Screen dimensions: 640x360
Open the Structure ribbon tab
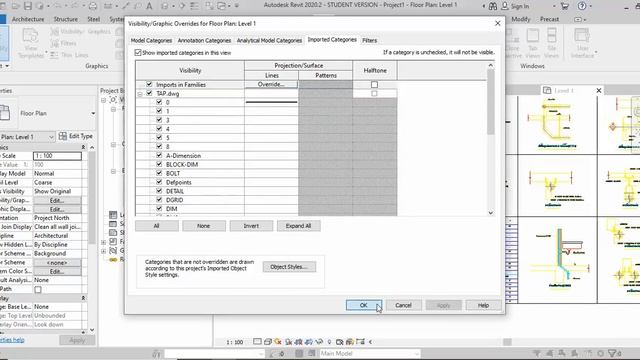click(x=66, y=19)
